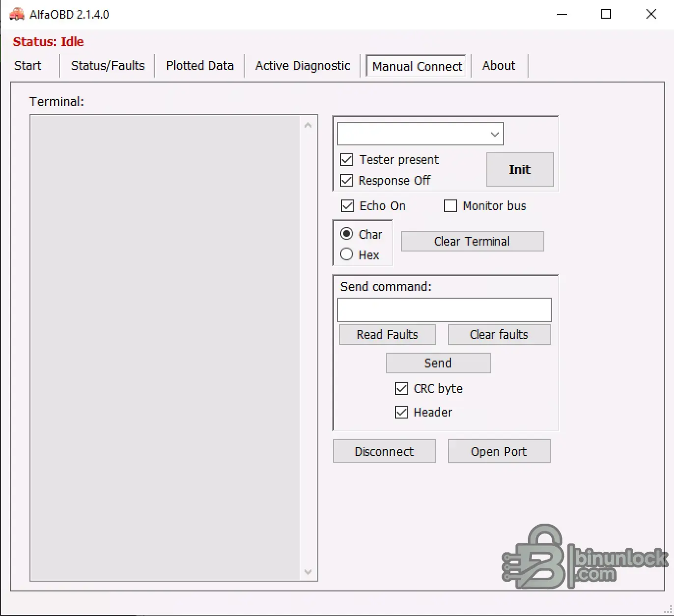Click inside the Terminal output area
674x616 pixels.
tap(165, 348)
